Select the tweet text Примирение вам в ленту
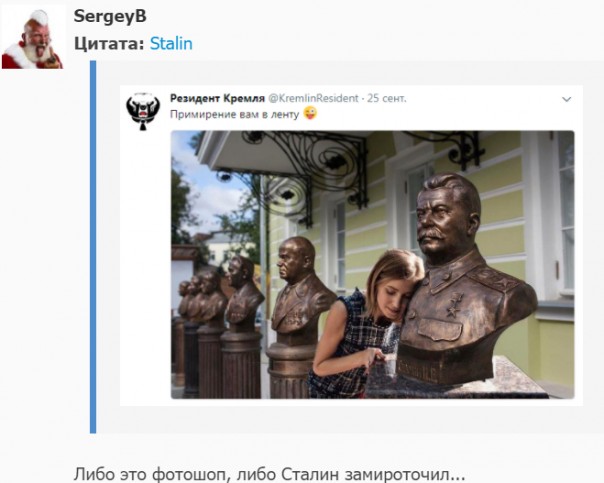 pyautogui.click(x=235, y=115)
